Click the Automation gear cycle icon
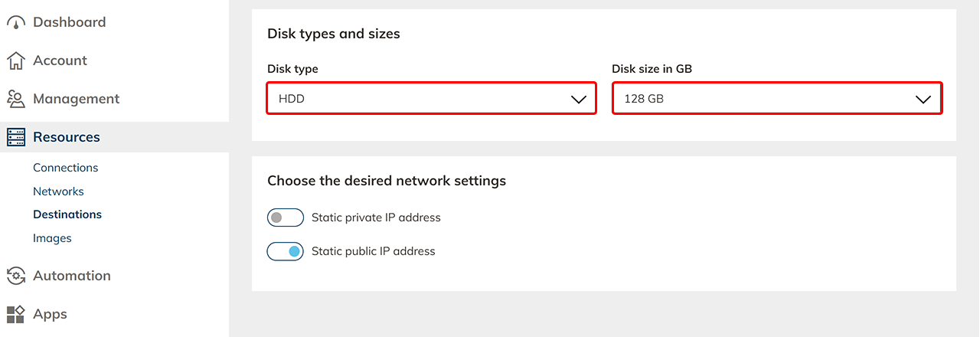 coord(15,276)
